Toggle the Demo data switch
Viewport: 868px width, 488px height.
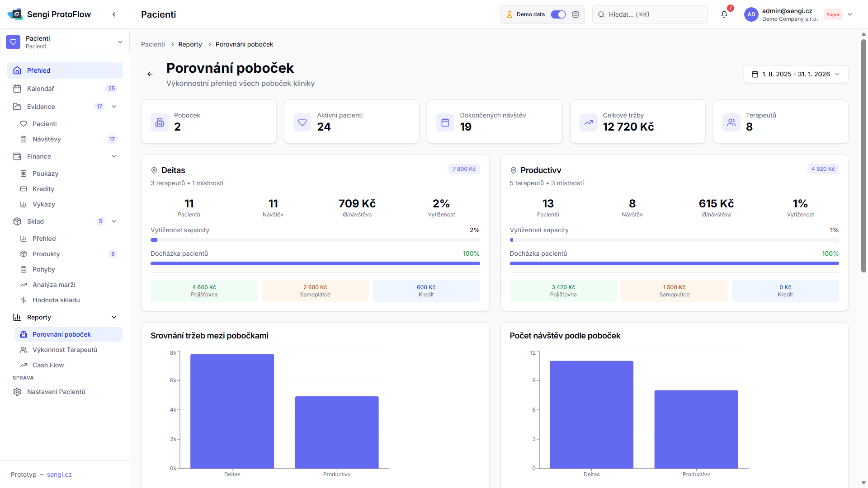[x=558, y=14]
